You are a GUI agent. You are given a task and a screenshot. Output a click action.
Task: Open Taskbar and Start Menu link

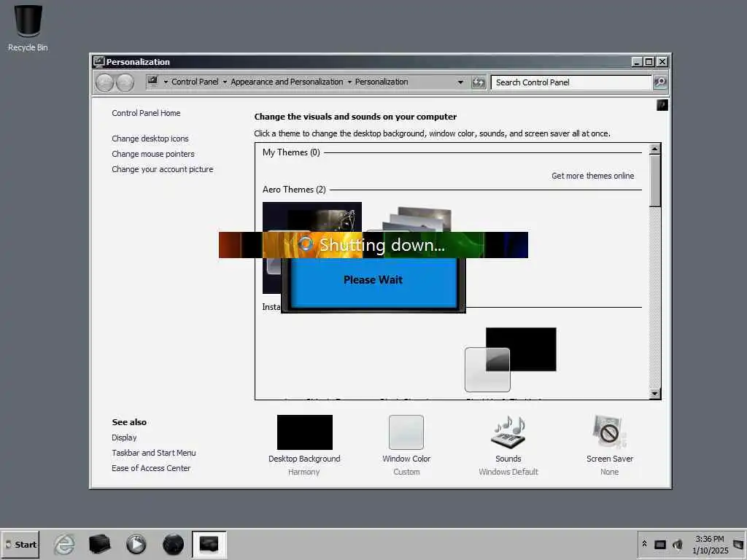tap(154, 453)
